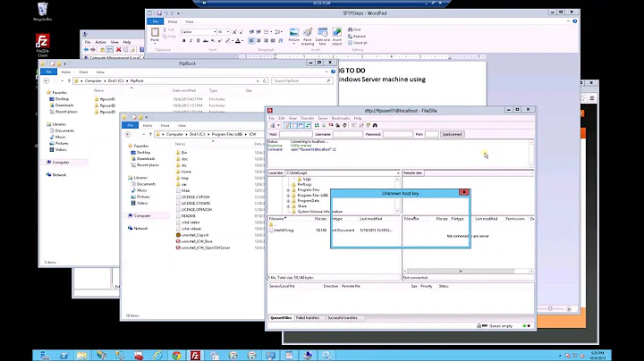Image resolution: width=644 pixels, height=361 pixels.
Task: Click the Username input field in FileZilla
Action: 348,134
